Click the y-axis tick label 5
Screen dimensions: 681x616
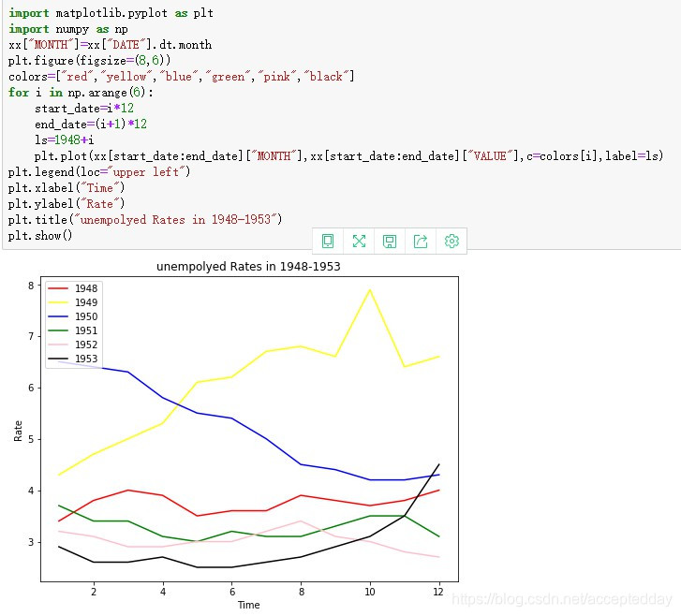pyautogui.click(x=31, y=439)
